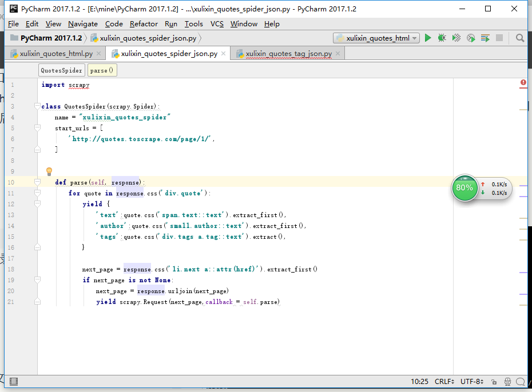The width and height of the screenshot is (532, 392).
Task: Click the concurrency diagram run icon
Action: pos(485,38)
